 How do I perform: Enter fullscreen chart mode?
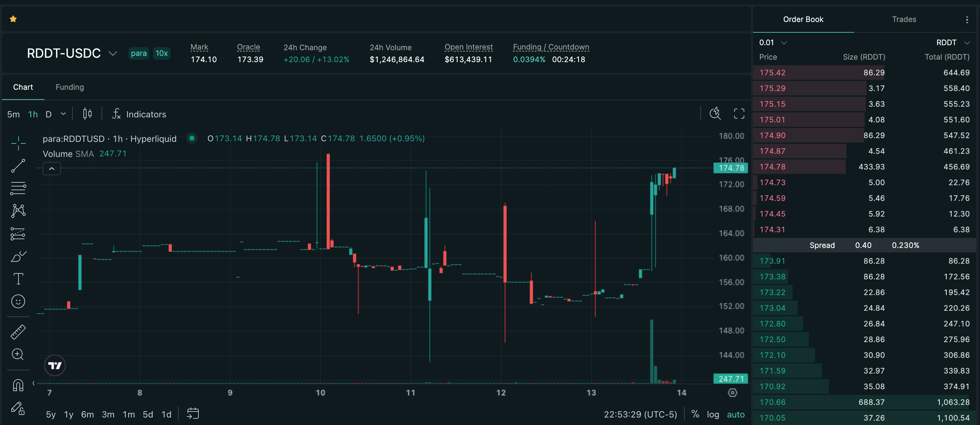click(739, 114)
